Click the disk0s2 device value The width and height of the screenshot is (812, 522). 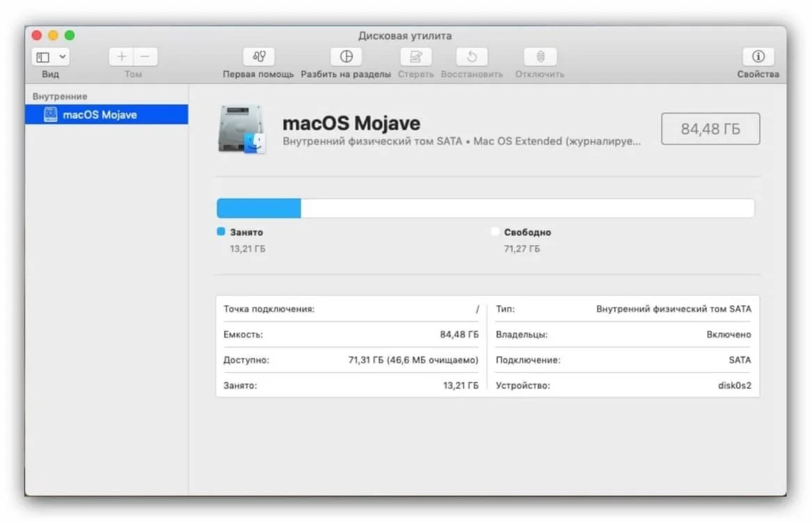(x=734, y=386)
